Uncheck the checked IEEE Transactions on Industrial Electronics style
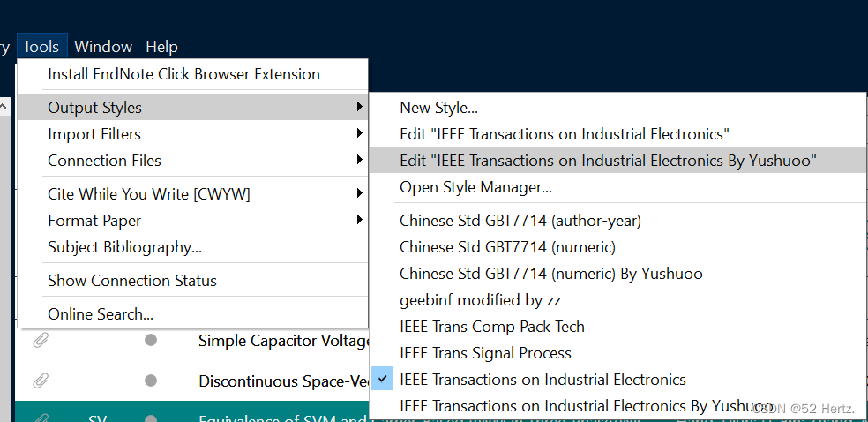The image size is (868, 422). (x=617, y=380)
